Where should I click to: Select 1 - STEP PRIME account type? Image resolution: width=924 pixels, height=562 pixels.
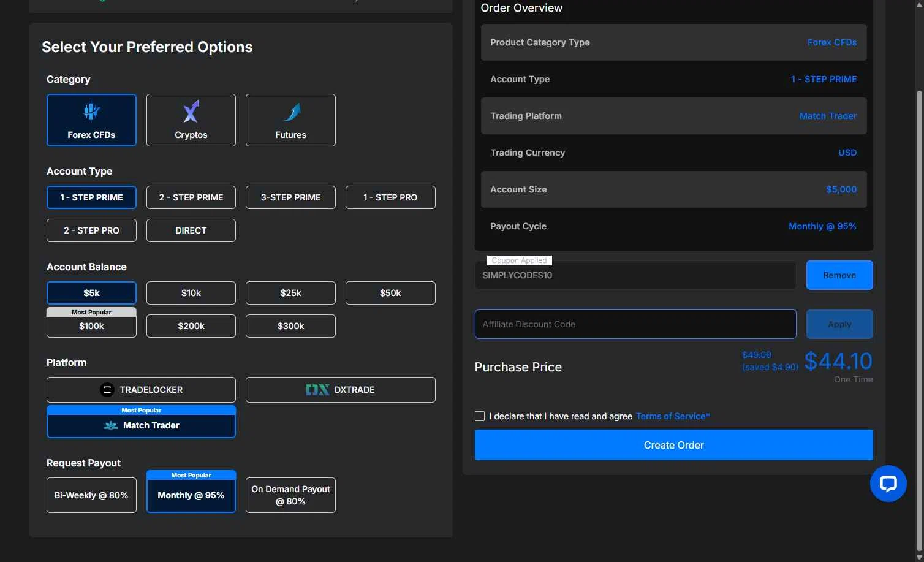coord(91,197)
